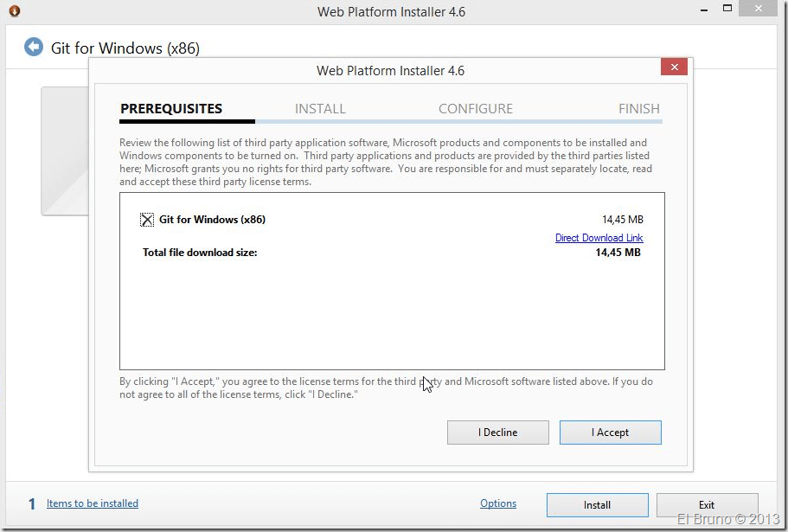Open the Options link

[x=498, y=503]
